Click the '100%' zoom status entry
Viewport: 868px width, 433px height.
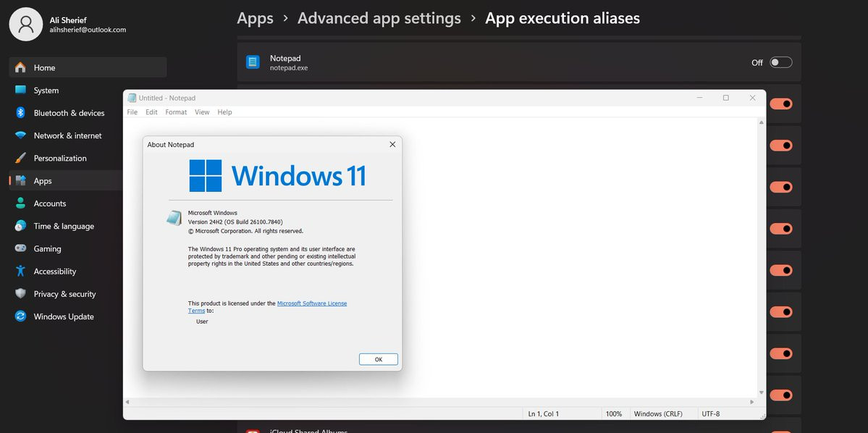coord(613,413)
